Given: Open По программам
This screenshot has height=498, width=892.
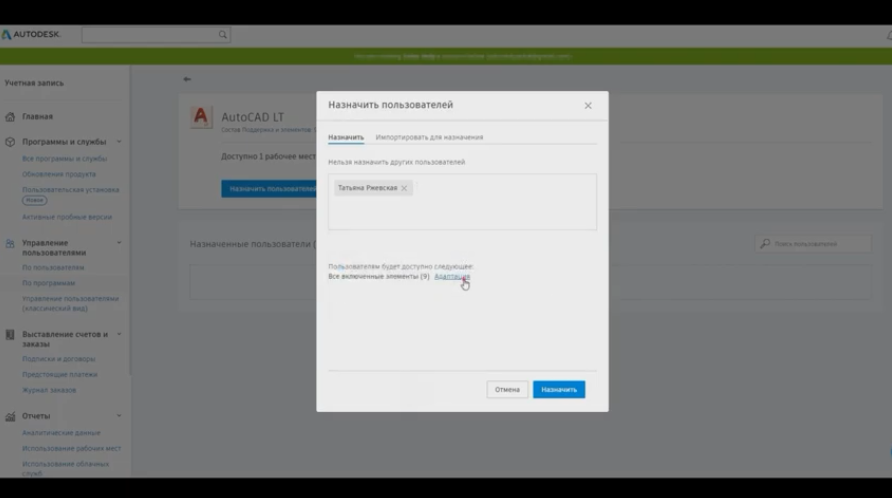Looking at the screenshot, I should point(48,283).
